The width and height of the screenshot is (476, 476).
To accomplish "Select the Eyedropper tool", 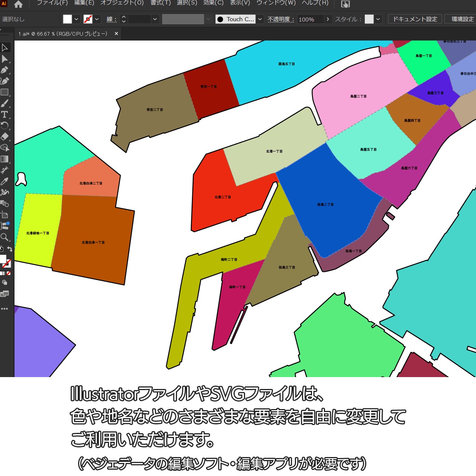I will [x=4, y=181].
